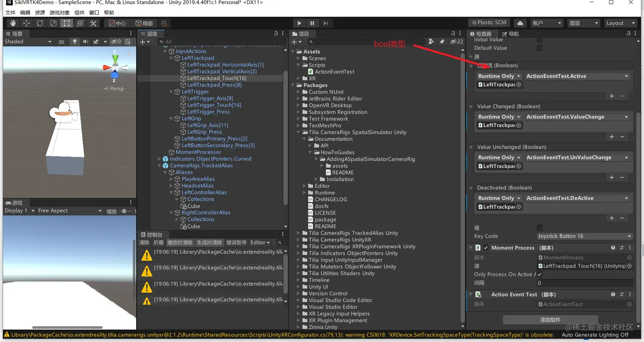644x342 pixels.
Task: Open Moment Process preset settings icon
Action: 621,248
